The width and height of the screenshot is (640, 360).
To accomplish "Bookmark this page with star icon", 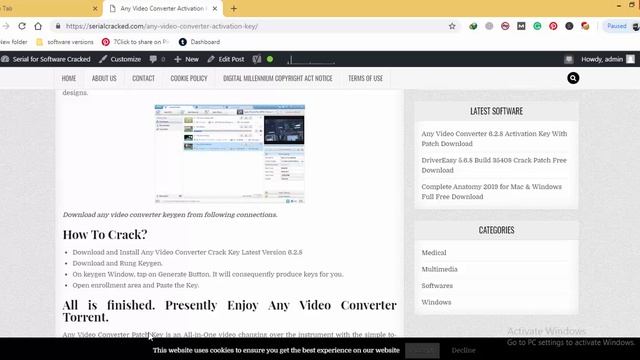I will (x=452, y=26).
